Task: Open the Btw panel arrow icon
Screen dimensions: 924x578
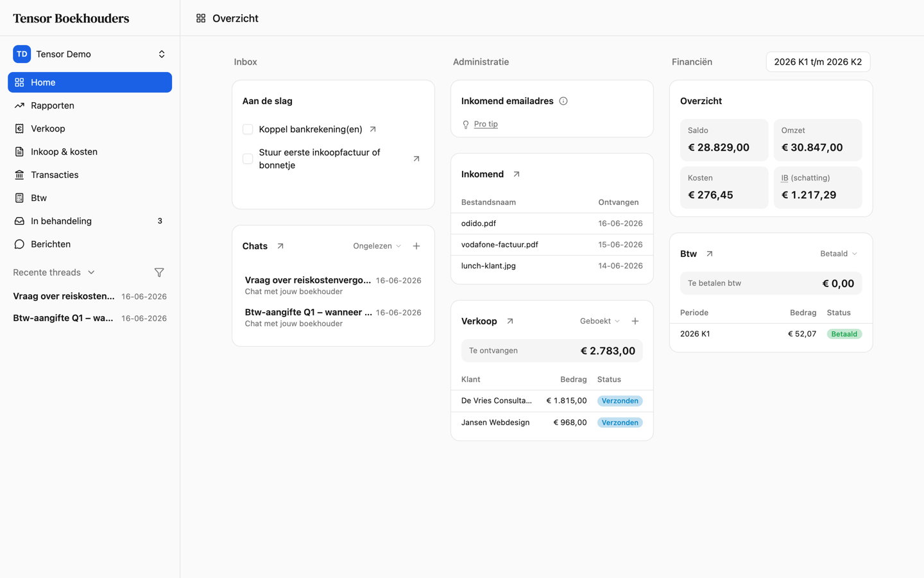Action: [710, 254]
